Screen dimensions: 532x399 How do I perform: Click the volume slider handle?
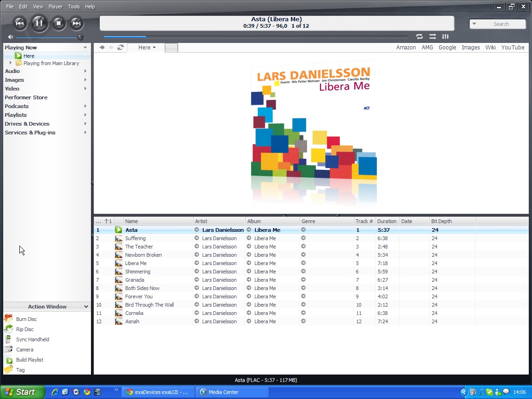point(80,37)
